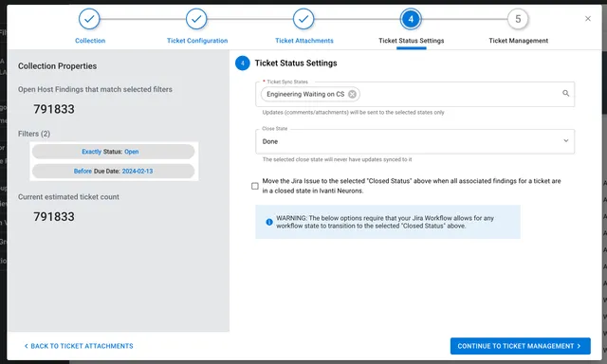Click the Collection Properties heading
607x364 pixels.
coord(57,66)
